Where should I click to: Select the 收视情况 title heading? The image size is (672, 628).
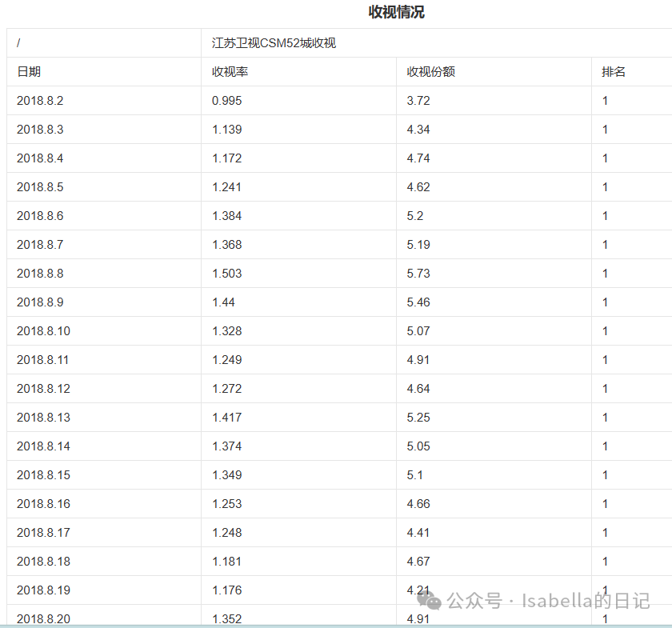point(397,12)
